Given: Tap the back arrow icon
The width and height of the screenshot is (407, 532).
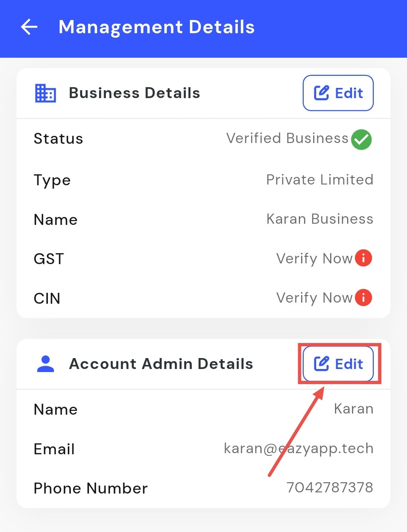Looking at the screenshot, I should [29, 27].
